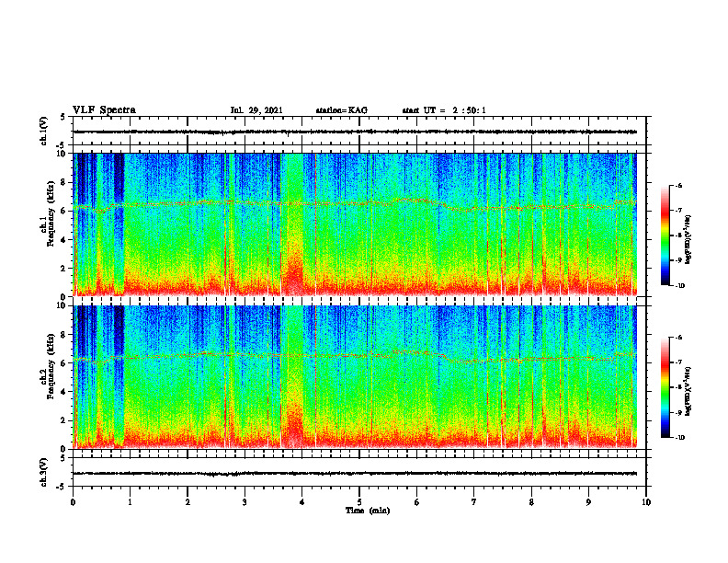Click the "start UT = 2:50:1" header text
The image size is (728, 563).
point(444,110)
